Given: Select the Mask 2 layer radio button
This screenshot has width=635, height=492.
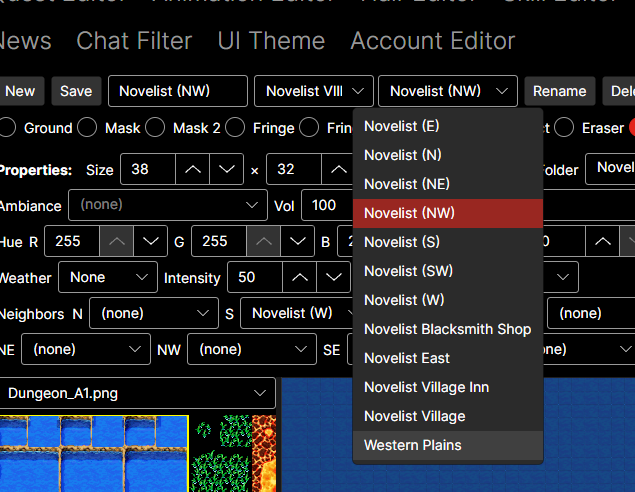Looking at the screenshot, I should [155, 128].
